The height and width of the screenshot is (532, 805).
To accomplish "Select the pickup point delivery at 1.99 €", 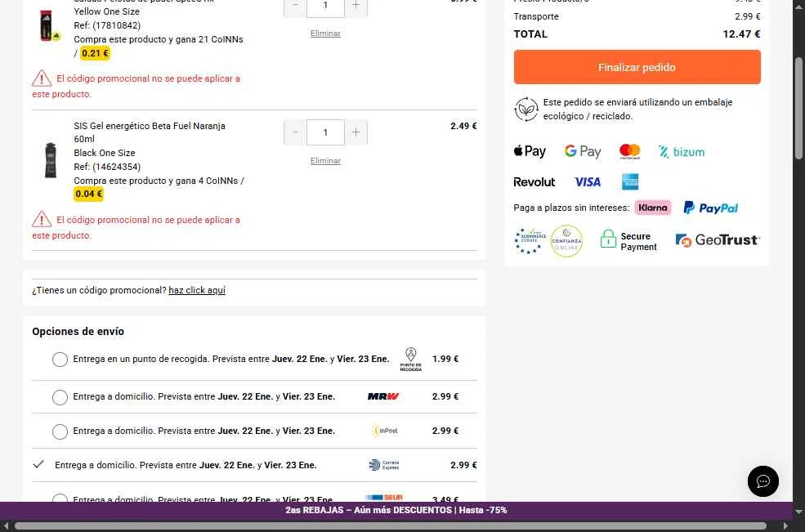I will click(x=60, y=360).
